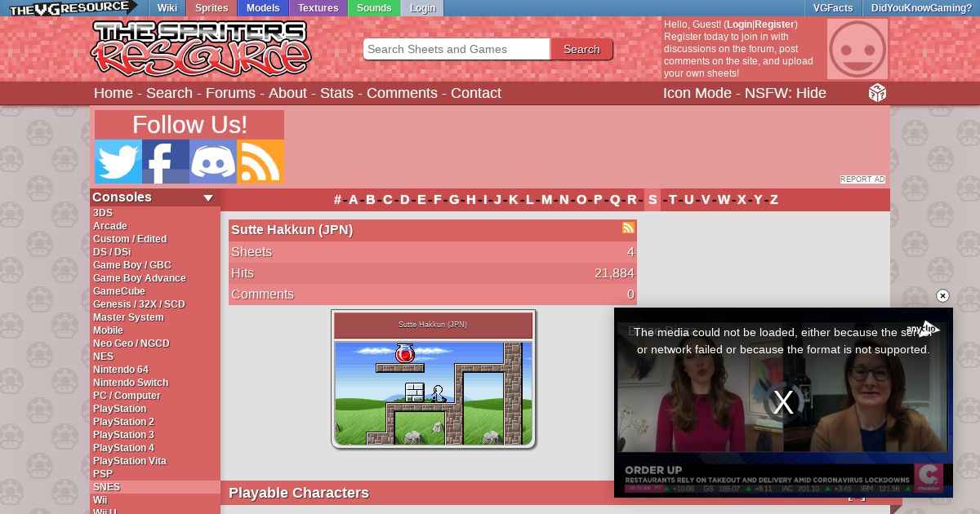
Task: Open the PC / Computer category
Action: tap(155, 396)
